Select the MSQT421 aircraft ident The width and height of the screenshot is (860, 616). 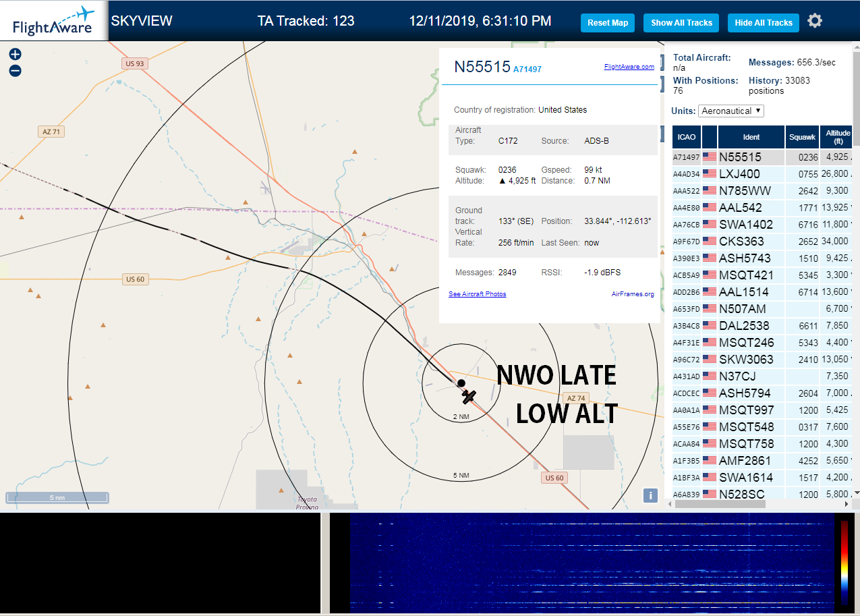coord(747,275)
